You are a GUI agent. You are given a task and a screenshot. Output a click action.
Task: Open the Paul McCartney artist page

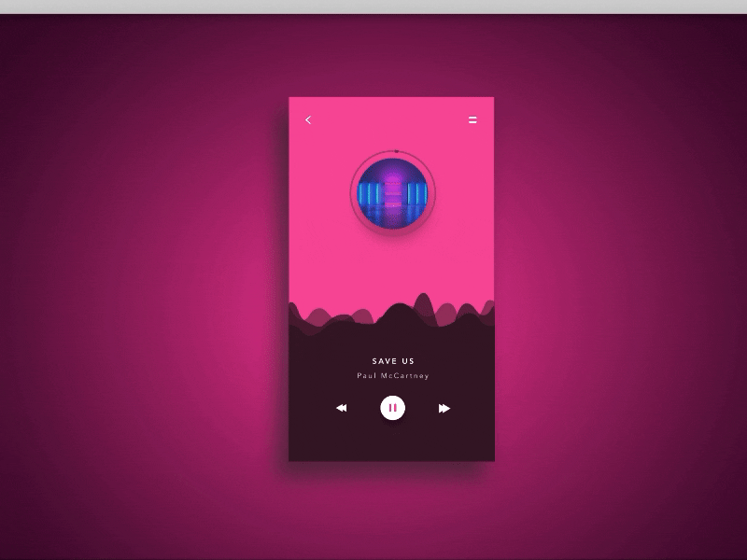tap(393, 375)
